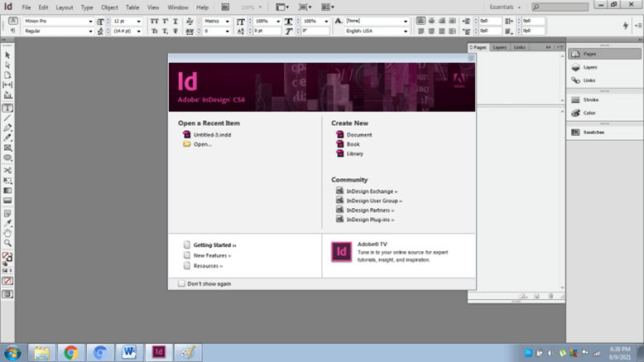
Task: Select the Note tool
Action: tap(7, 214)
